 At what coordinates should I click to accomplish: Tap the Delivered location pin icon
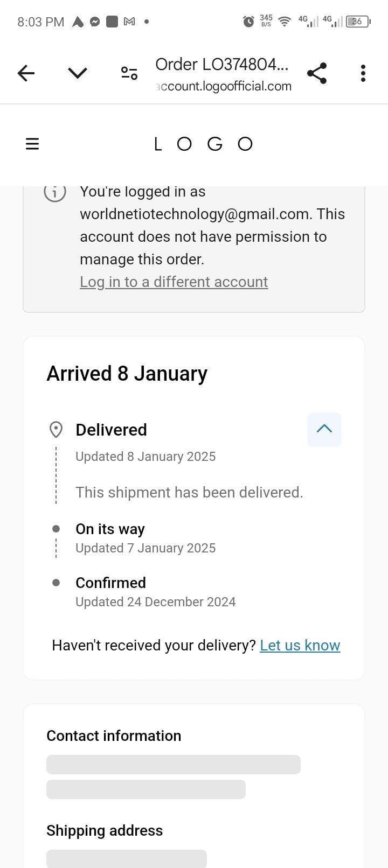[56, 430]
